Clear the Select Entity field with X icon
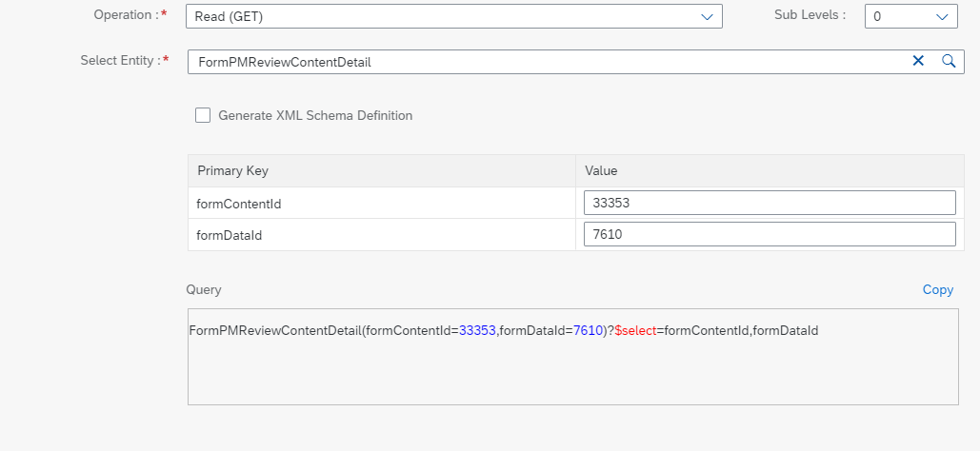The height and width of the screenshot is (451, 980). [x=917, y=61]
